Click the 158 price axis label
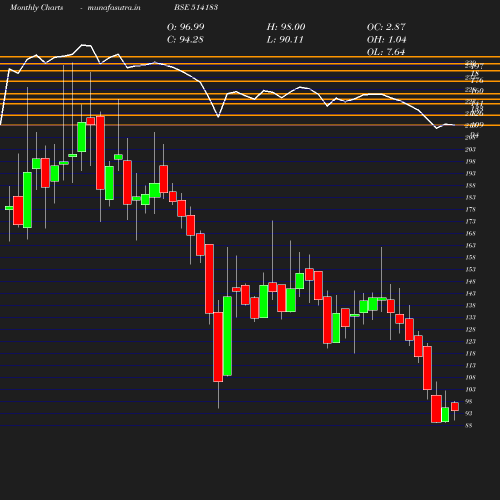 [470, 258]
